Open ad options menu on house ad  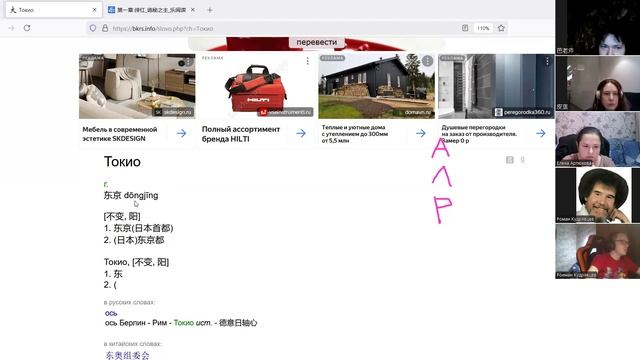click(x=427, y=61)
